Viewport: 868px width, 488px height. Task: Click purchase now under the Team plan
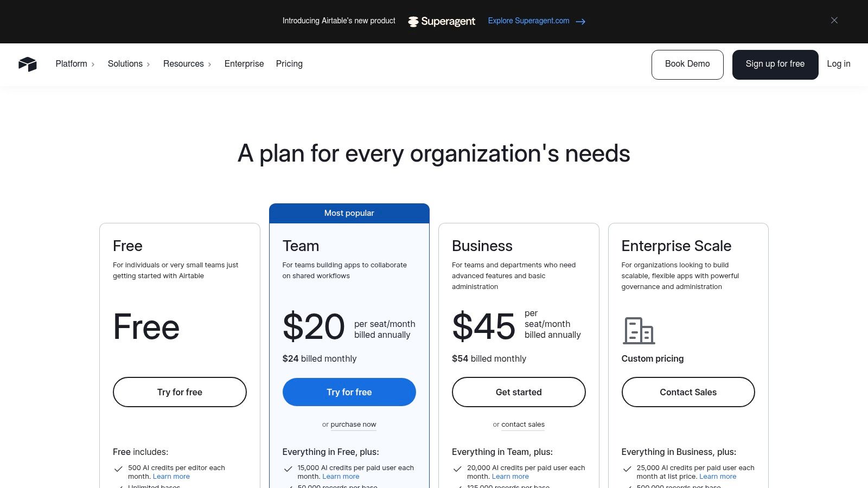click(x=353, y=425)
